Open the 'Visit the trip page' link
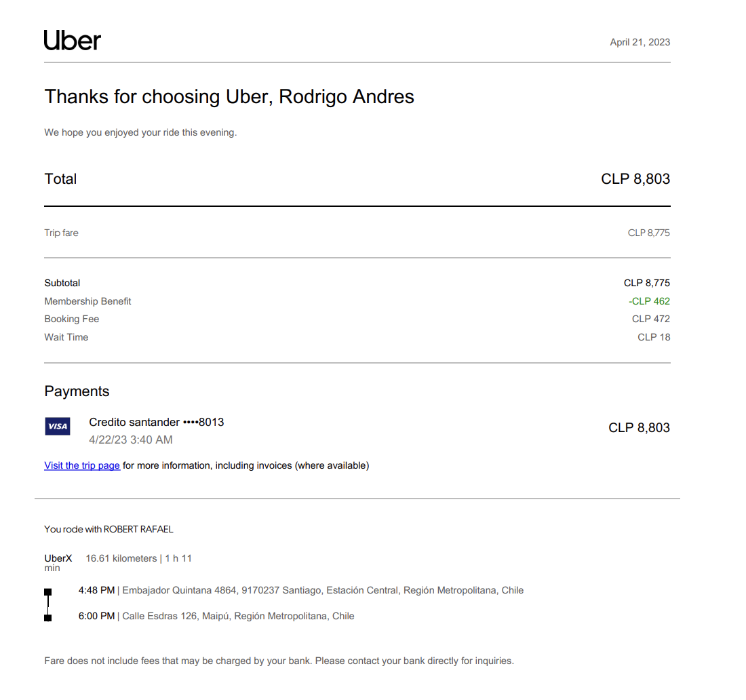This screenshot has width=746, height=700. pos(82,465)
